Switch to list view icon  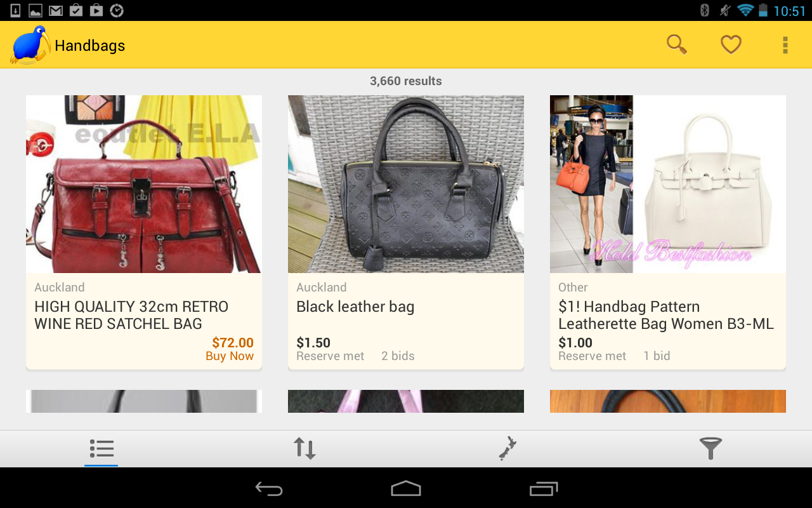(101, 448)
